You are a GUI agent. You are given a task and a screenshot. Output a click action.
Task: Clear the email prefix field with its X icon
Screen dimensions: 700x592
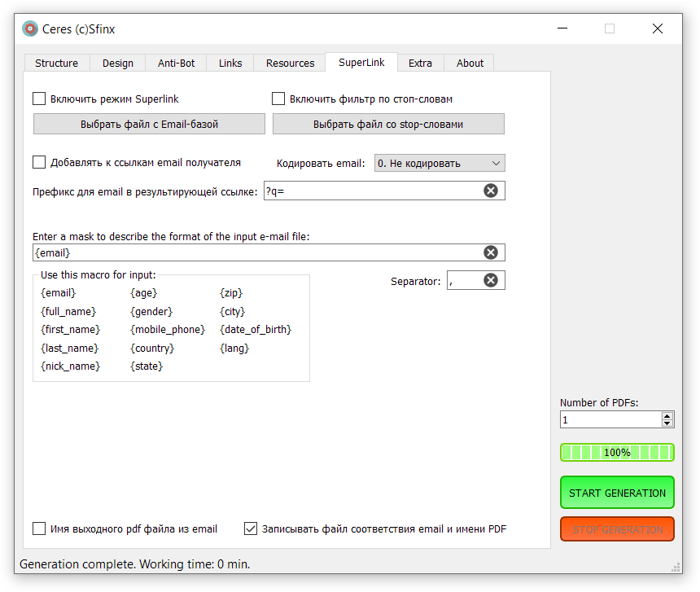pos(491,191)
